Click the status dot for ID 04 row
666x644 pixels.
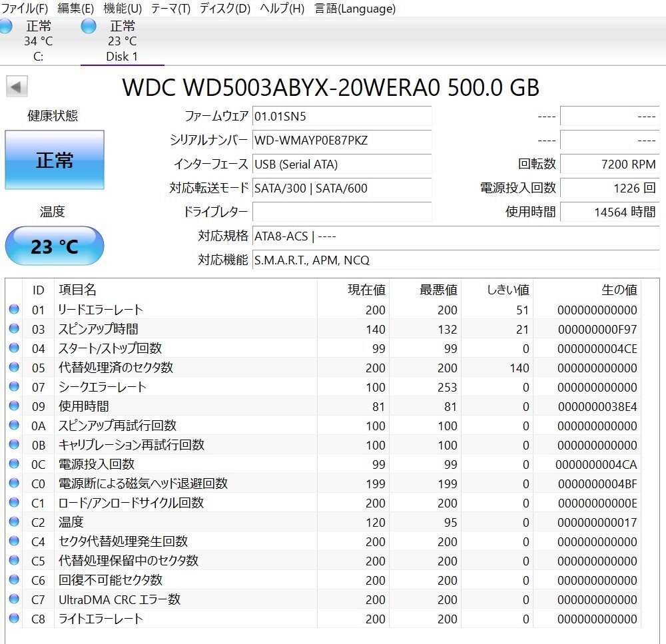[14, 348]
